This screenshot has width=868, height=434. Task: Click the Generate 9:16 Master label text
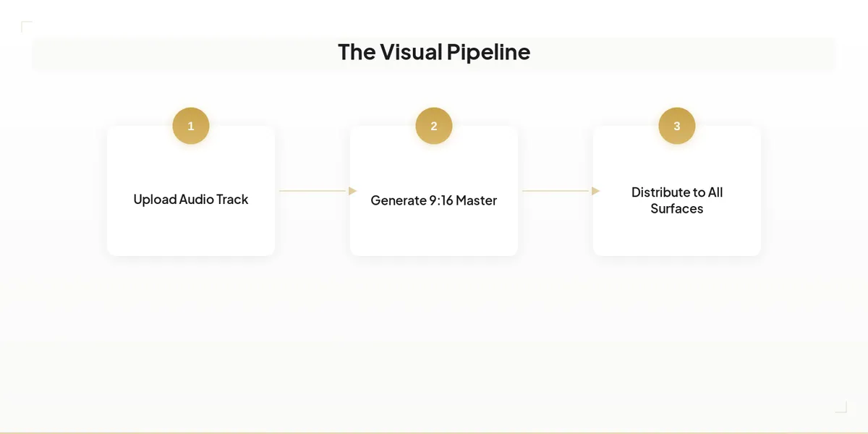point(434,200)
